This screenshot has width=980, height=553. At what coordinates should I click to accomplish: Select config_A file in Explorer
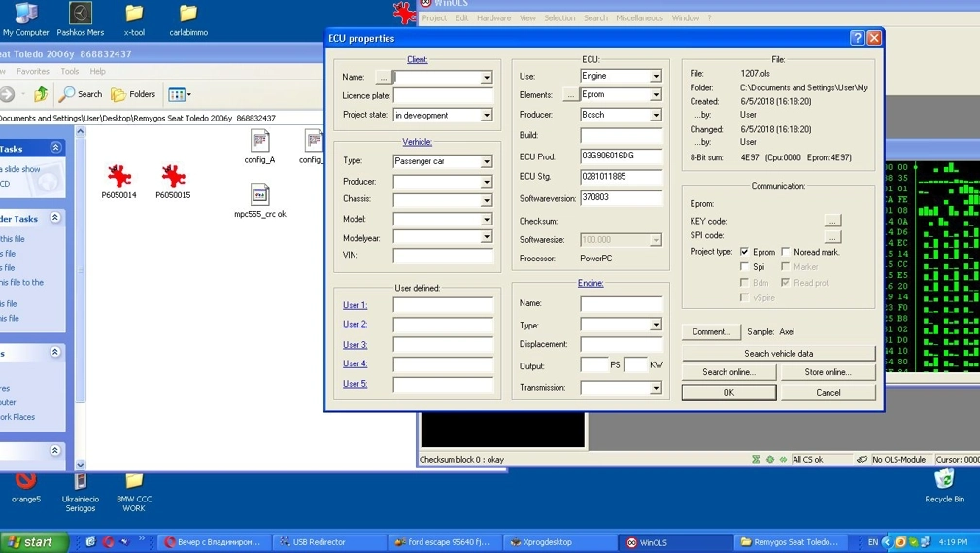point(259,147)
